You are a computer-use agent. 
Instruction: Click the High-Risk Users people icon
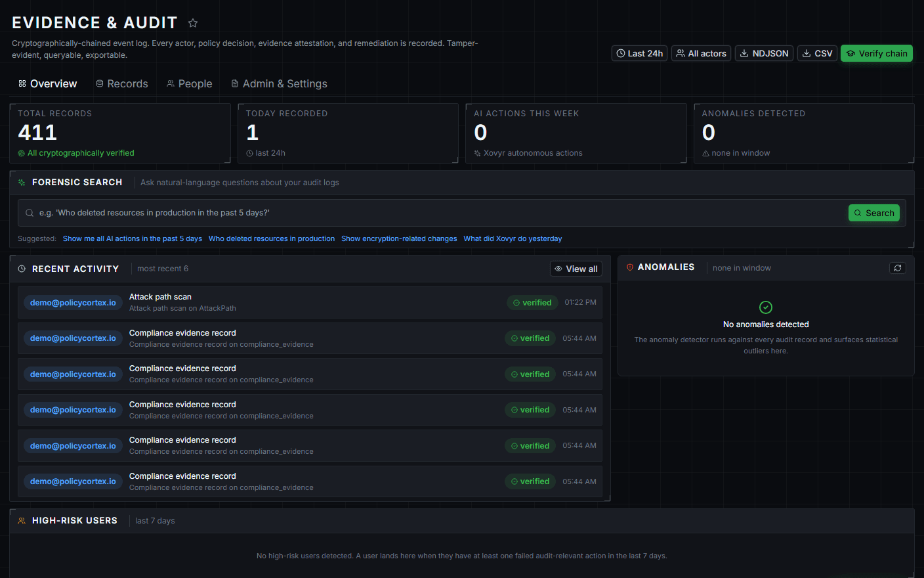tap(22, 520)
